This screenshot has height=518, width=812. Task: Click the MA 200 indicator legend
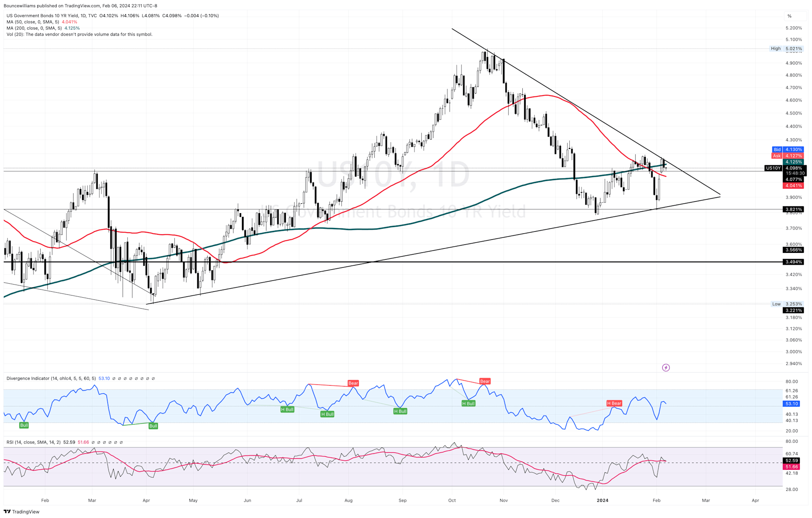(34, 28)
